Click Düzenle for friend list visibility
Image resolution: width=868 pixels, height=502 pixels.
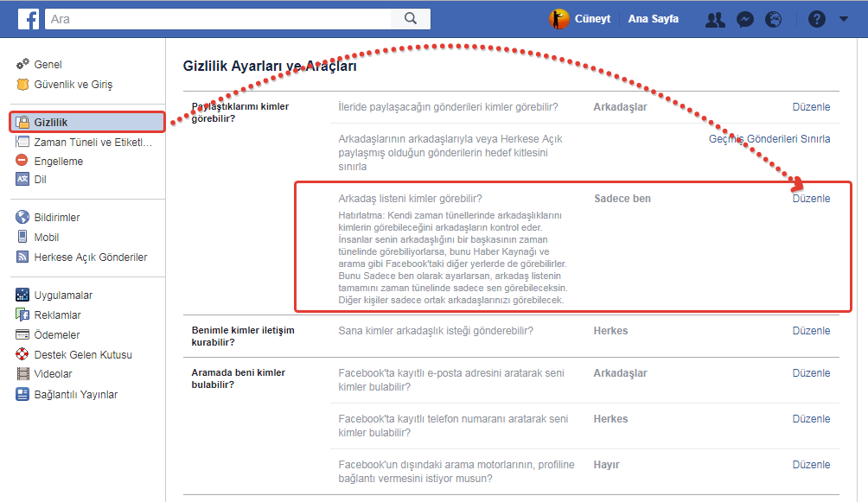(811, 199)
